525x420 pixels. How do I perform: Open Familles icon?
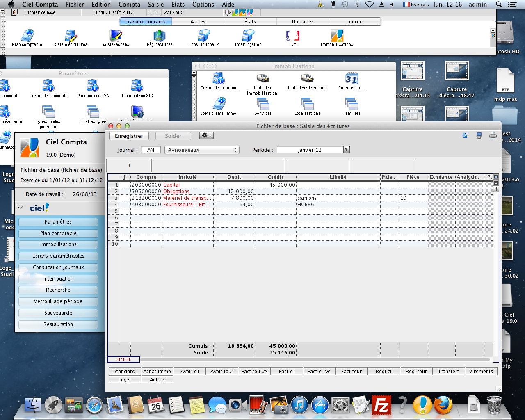[352, 104]
